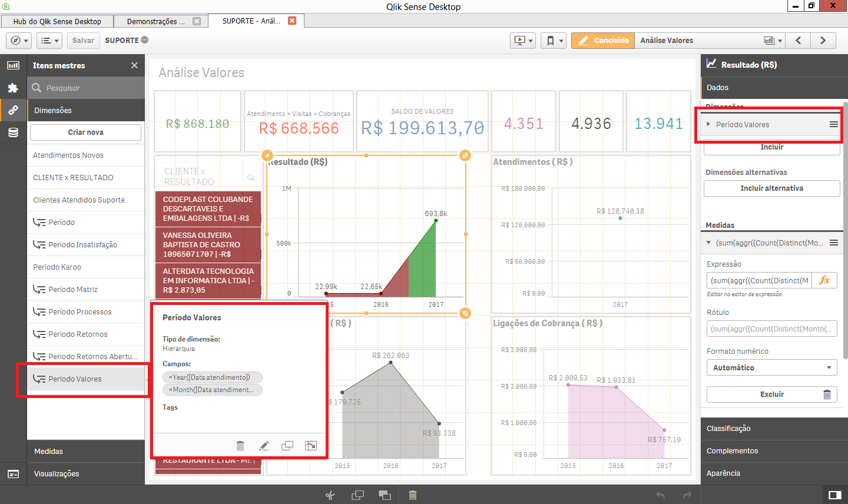Expand Período Valores popup preview icon
Image resolution: width=848 pixels, height=504 pixels.
(311, 446)
